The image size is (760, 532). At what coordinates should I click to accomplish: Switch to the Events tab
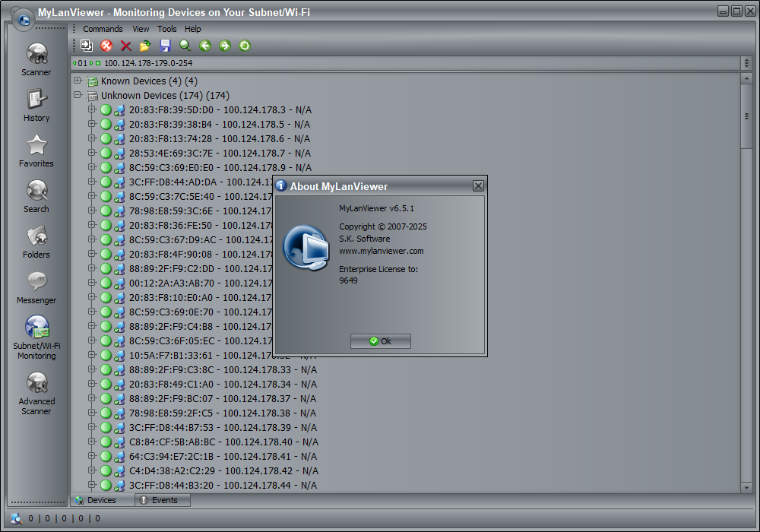(x=163, y=500)
